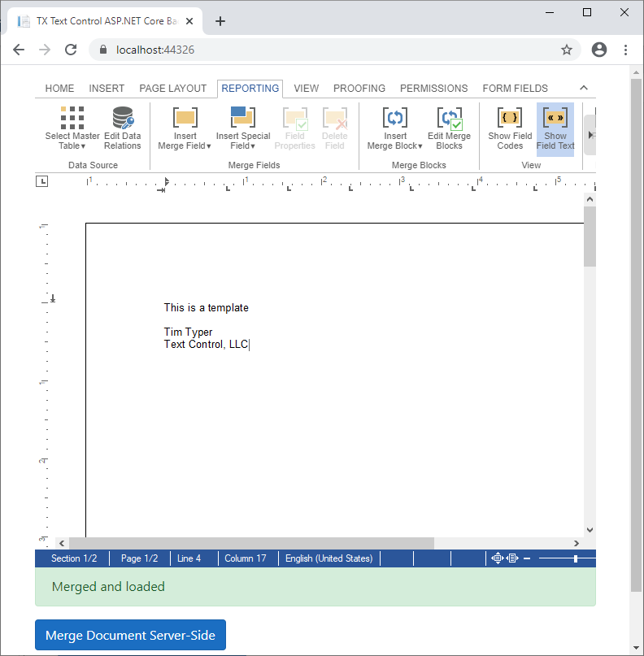The image size is (644, 656).
Task: Open Select Master Table dropdown
Action: pos(72,128)
